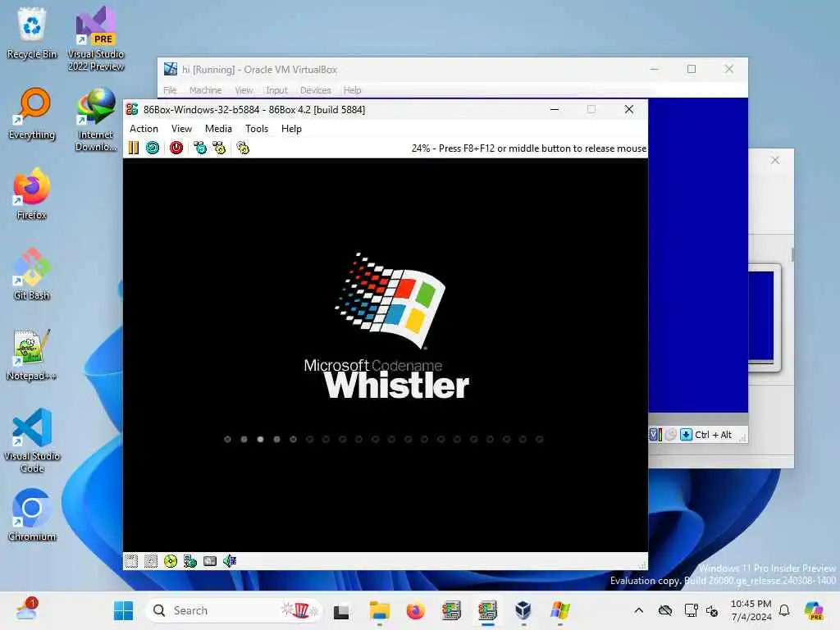Open Input menu in VirtualBox window
The height and width of the screenshot is (630, 840).
pyautogui.click(x=276, y=90)
